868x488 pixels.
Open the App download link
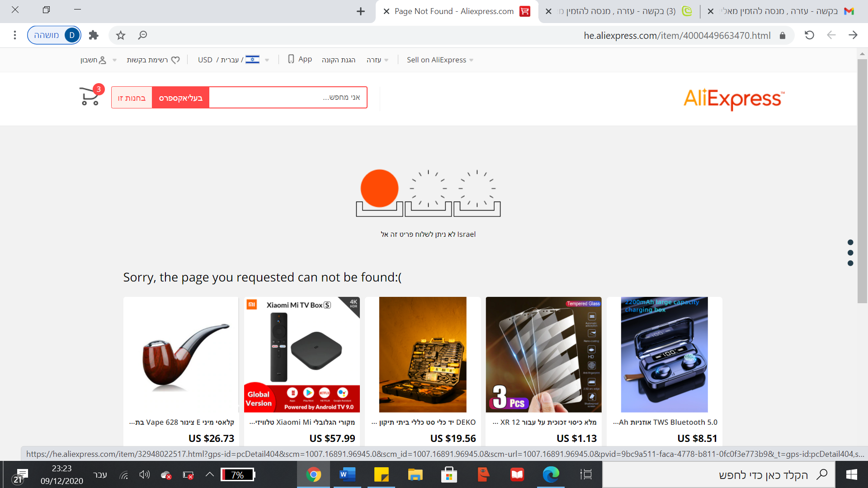tap(300, 59)
